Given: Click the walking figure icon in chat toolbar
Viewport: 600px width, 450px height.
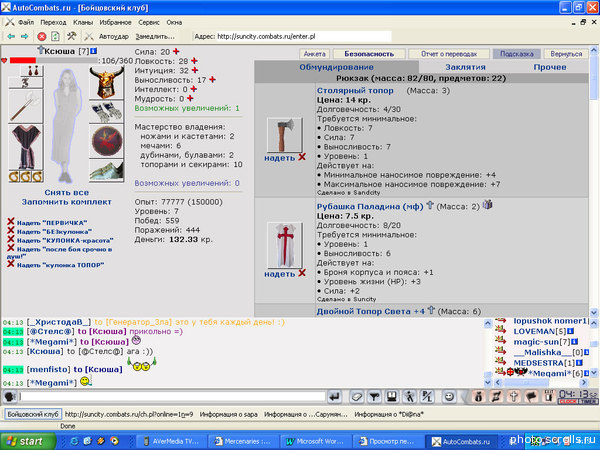Looking at the screenshot, I should [x=409, y=397].
